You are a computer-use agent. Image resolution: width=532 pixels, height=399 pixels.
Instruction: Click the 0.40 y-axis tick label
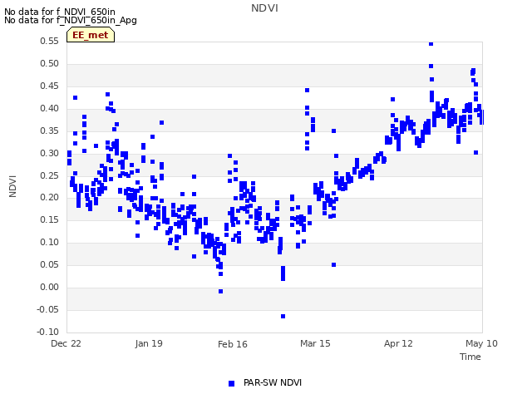pyautogui.click(x=50, y=109)
